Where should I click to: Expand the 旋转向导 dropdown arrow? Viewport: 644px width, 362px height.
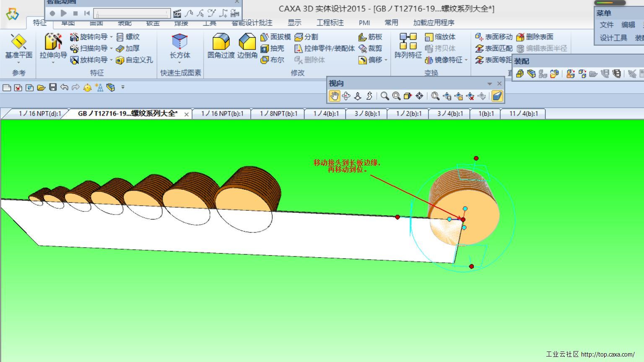111,37
